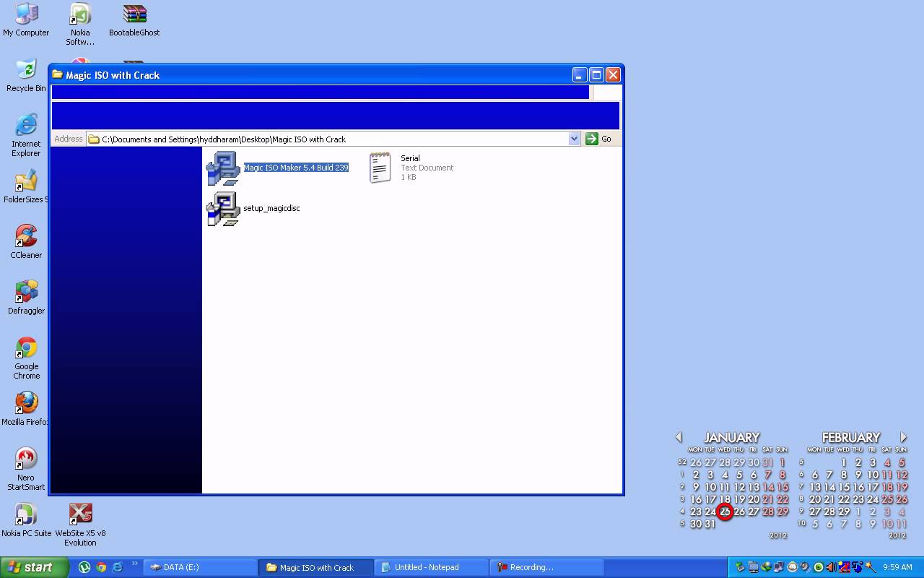Screen dimensions: 924x578
Task: Click the setup_magicdisc file name
Action: click(x=271, y=208)
